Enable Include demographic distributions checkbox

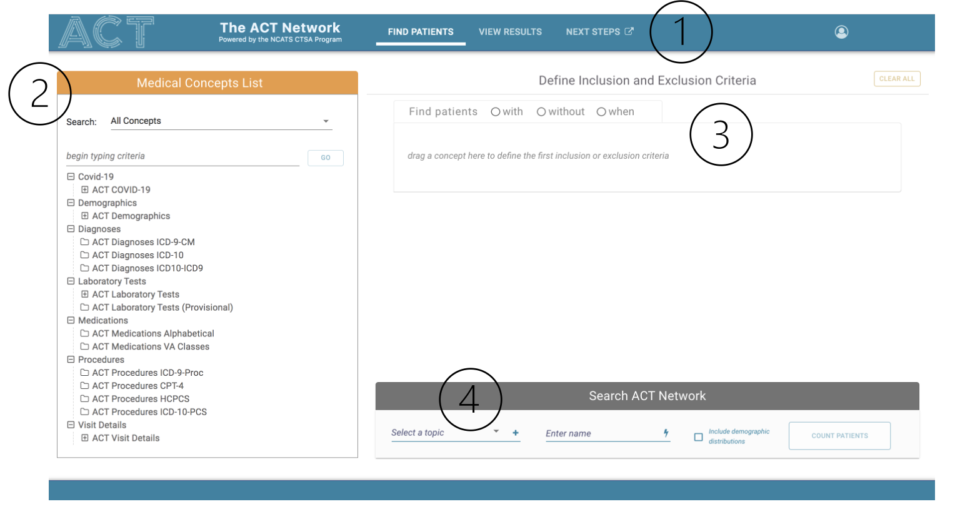pos(699,437)
